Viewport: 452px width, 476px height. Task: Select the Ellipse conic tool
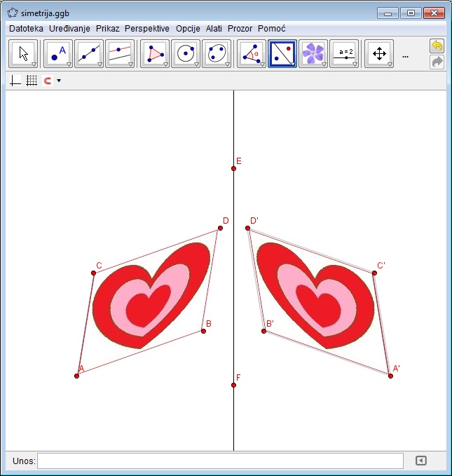pyautogui.click(x=217, y=53)
